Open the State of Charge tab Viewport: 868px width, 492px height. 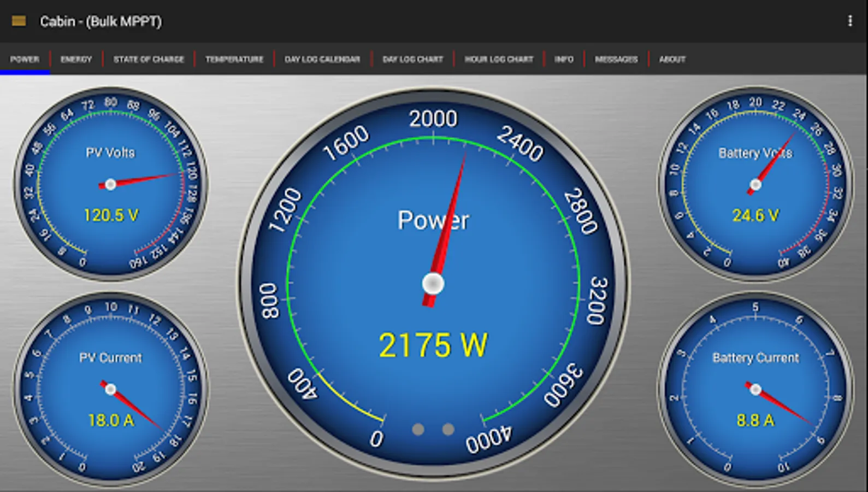[149, 59]
